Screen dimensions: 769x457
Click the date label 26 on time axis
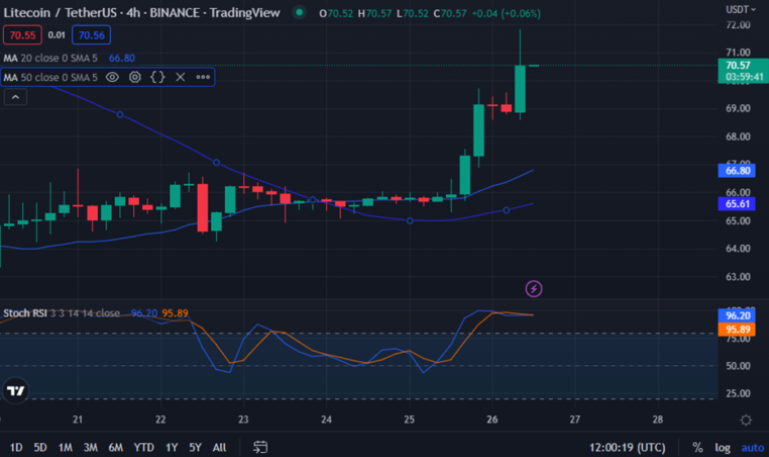492,420
